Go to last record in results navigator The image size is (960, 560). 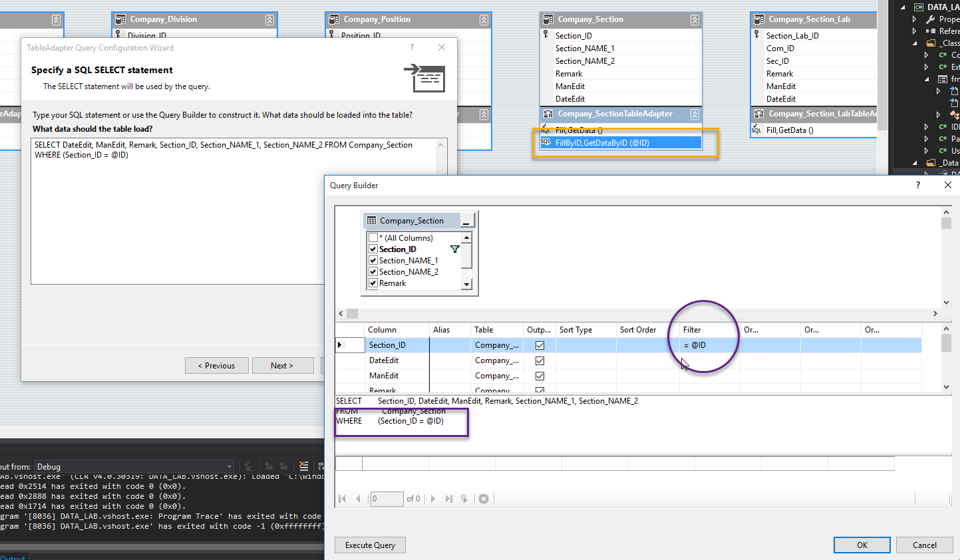pos(448,499)
